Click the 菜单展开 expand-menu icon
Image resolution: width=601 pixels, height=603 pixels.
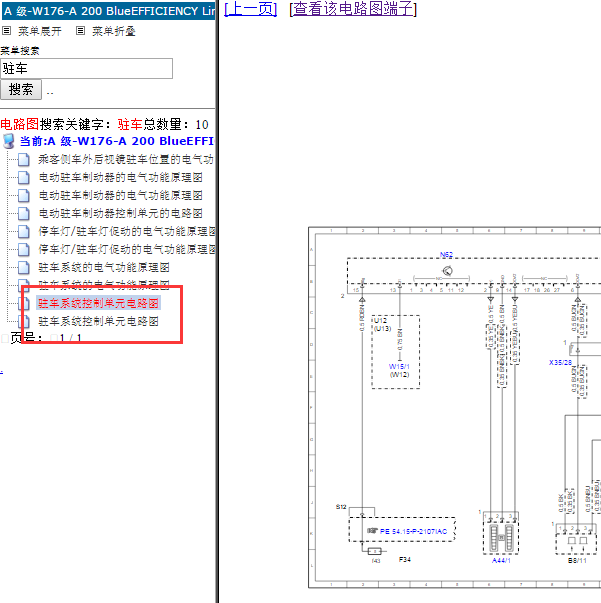[x=7, y=31]
